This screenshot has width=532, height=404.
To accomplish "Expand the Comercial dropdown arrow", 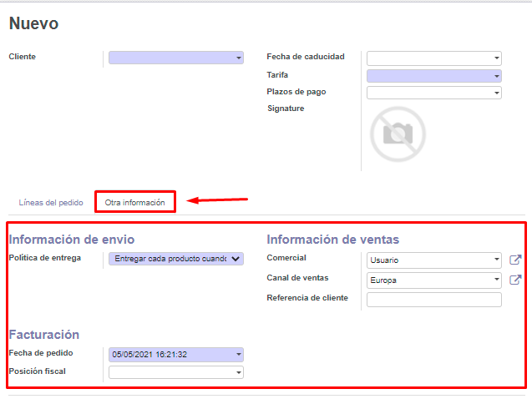I will point(497,260).
